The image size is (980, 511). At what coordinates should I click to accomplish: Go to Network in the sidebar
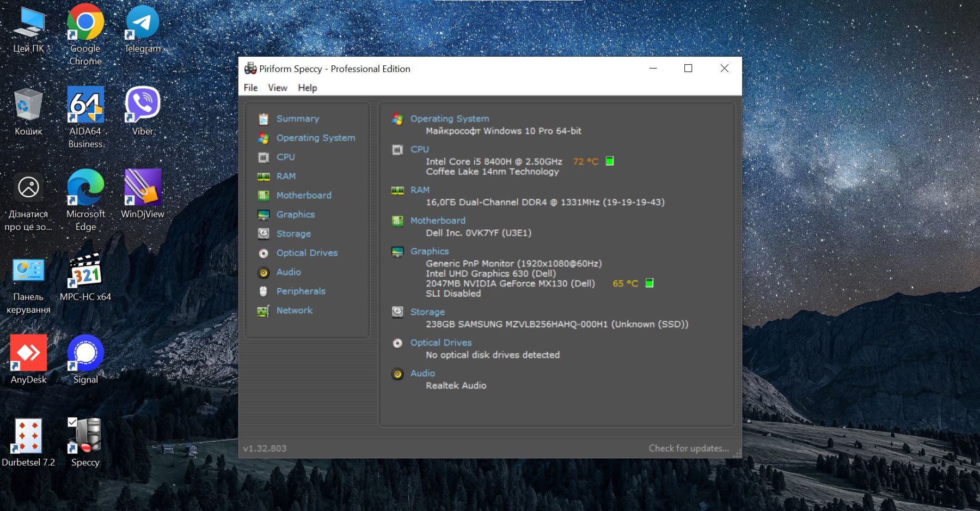295,311
